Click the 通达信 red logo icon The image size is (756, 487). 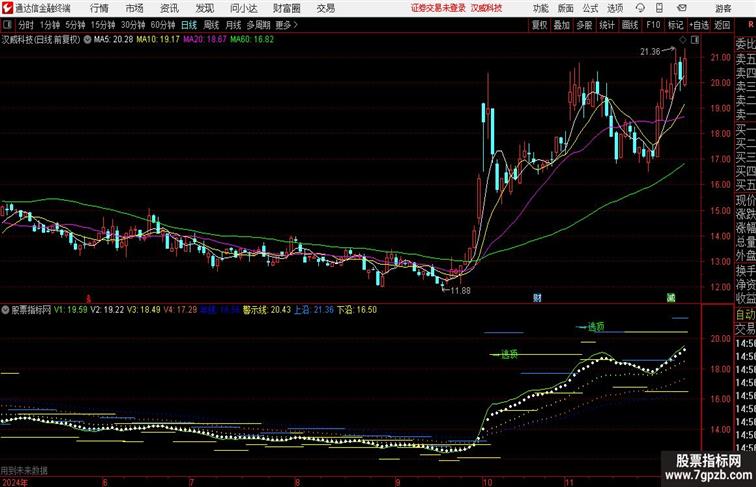tap(7, 8)
